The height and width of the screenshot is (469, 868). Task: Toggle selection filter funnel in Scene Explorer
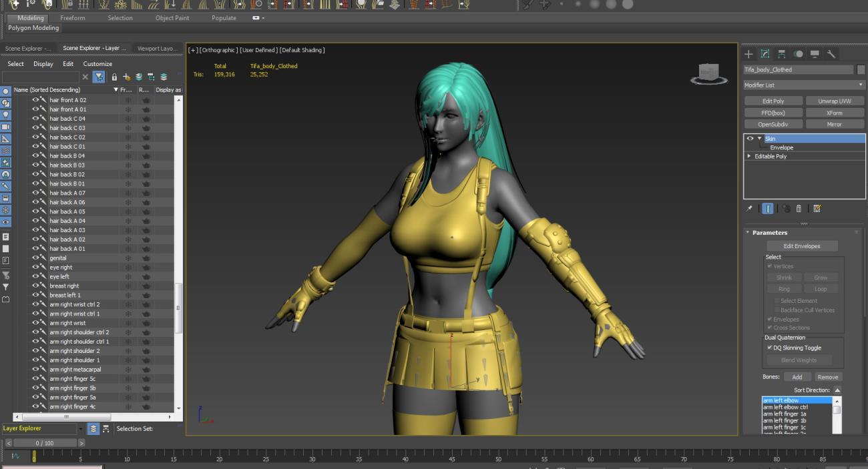pos(99,77)
